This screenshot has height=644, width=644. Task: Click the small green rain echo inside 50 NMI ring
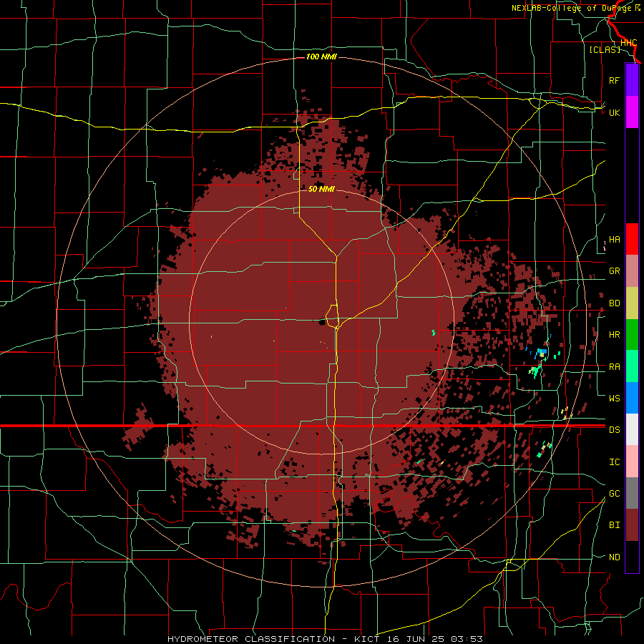(x=434, y=332)
